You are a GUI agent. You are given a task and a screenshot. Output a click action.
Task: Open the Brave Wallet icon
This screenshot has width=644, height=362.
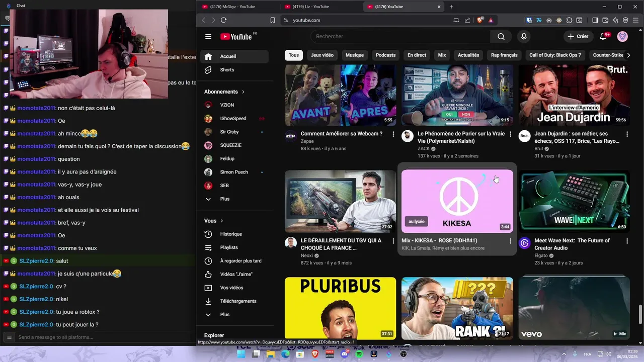point(605,20)
